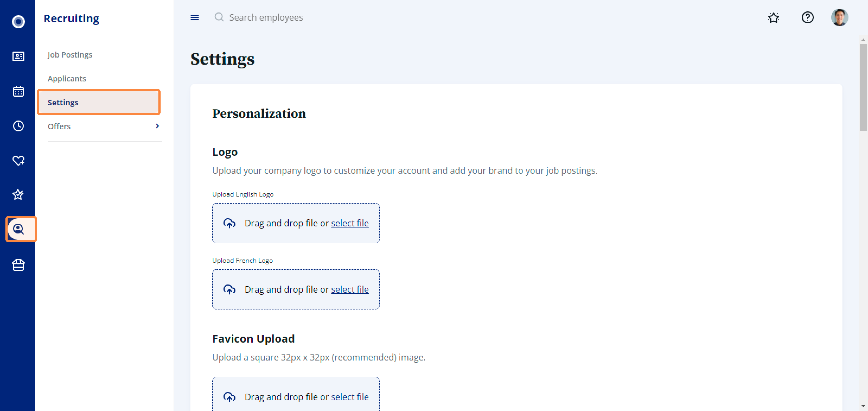
Task: Open the help question mark icon
Action: pos(807,18)
